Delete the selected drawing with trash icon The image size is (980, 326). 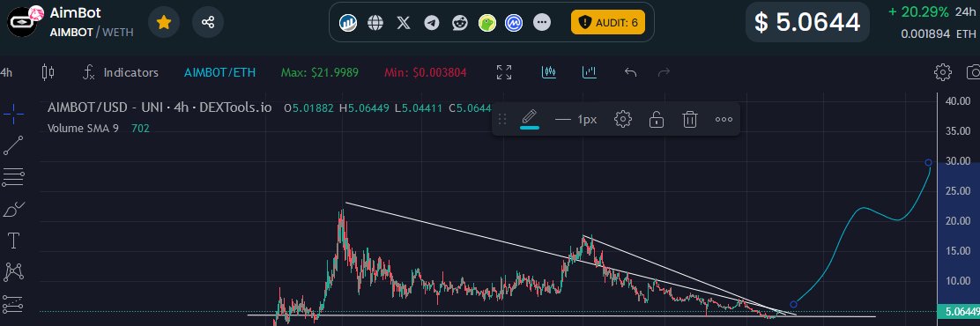coord(690,119)
